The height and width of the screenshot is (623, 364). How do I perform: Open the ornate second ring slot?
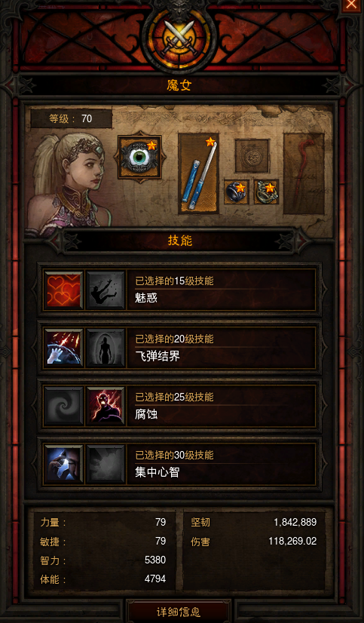click(266, 192)
